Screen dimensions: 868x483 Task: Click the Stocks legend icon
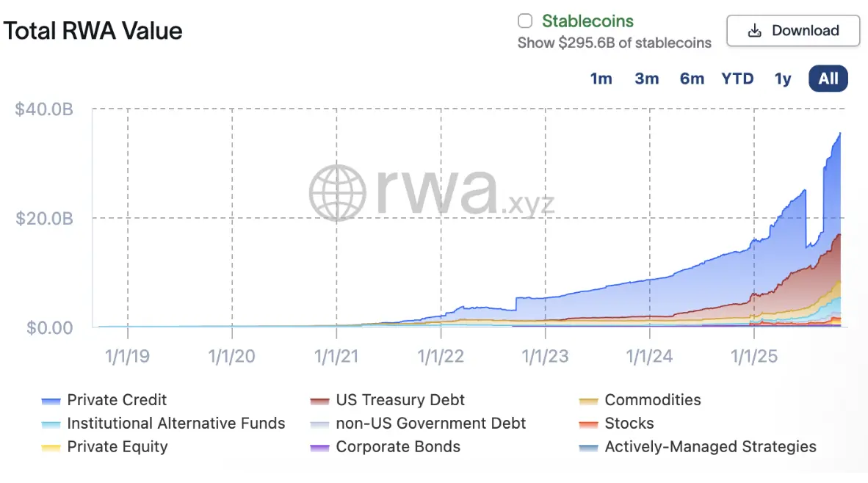tap(589, 424)
